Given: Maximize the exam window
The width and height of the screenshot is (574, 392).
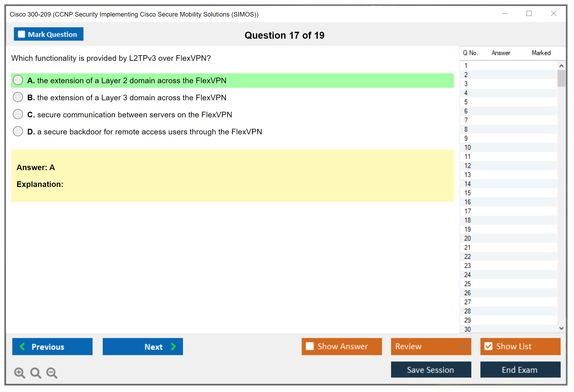Looking at the screenshot, I should tap(529, 14).
